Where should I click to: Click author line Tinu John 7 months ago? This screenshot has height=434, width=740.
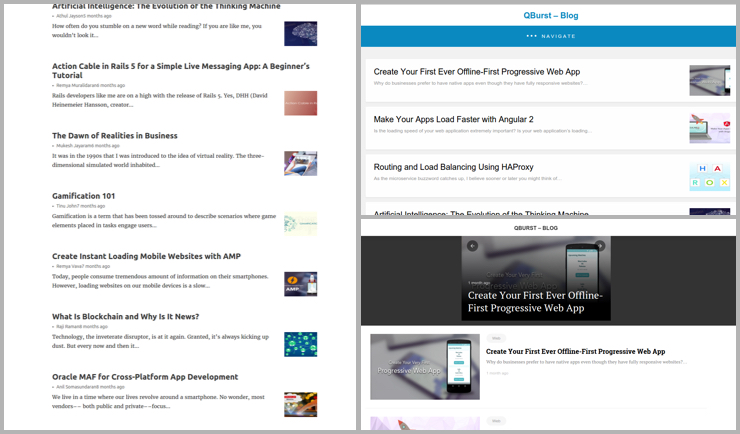click(80, 206)
